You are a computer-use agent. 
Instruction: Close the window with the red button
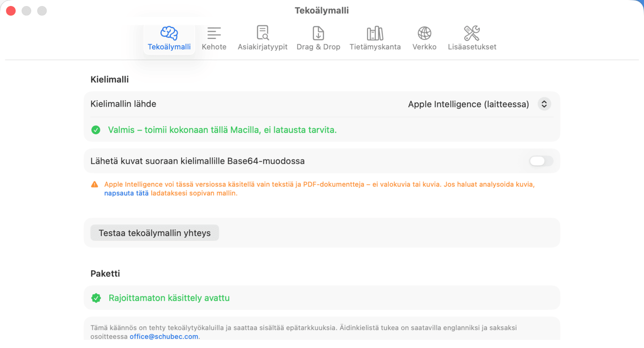click(x=11, y=11)
